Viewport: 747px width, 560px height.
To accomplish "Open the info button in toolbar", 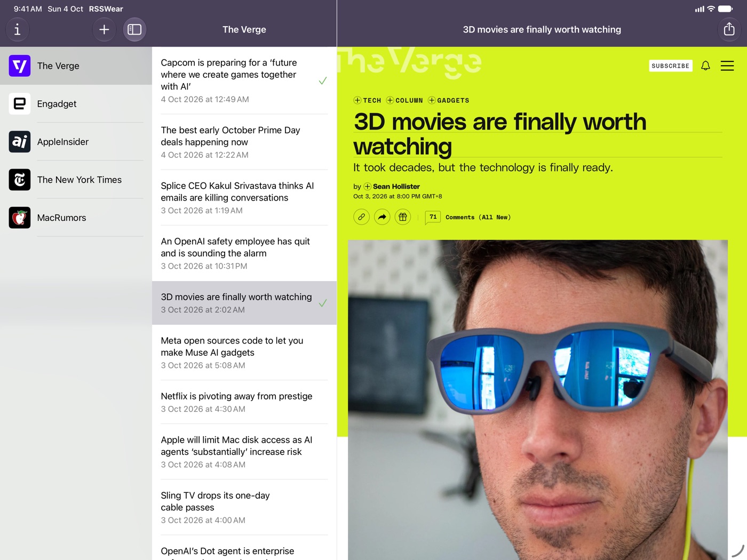I will click(18, 29).
